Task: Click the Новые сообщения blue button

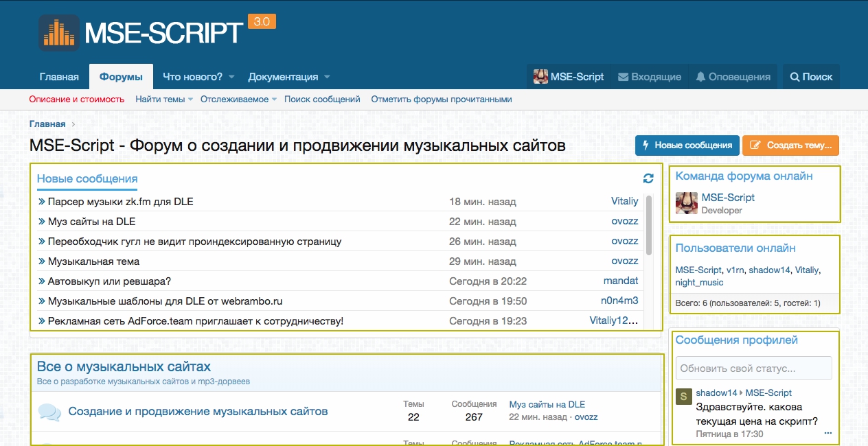Action: pyautogui.click(x=687, y=145)
